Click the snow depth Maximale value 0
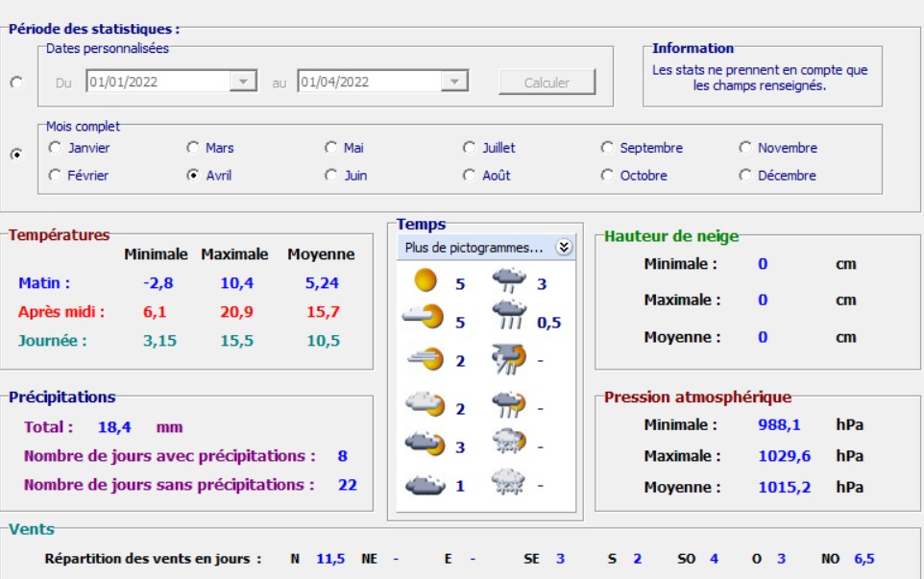 763,300
